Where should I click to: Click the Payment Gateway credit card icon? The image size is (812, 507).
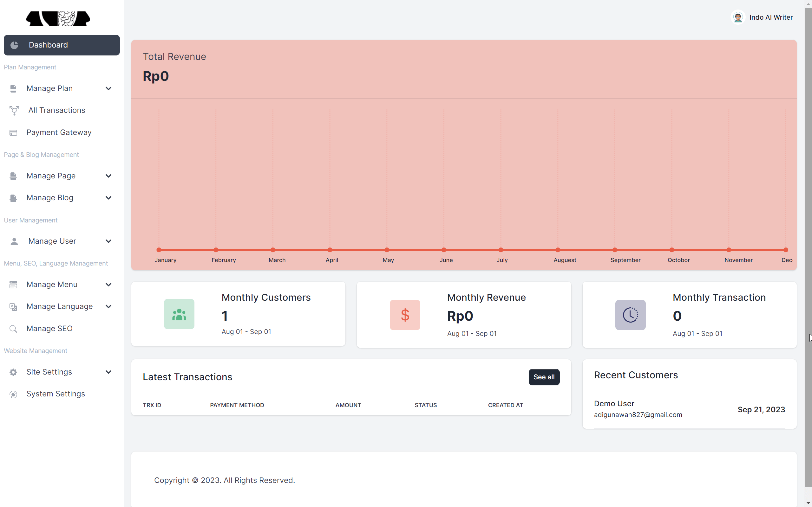coord(13,132)
